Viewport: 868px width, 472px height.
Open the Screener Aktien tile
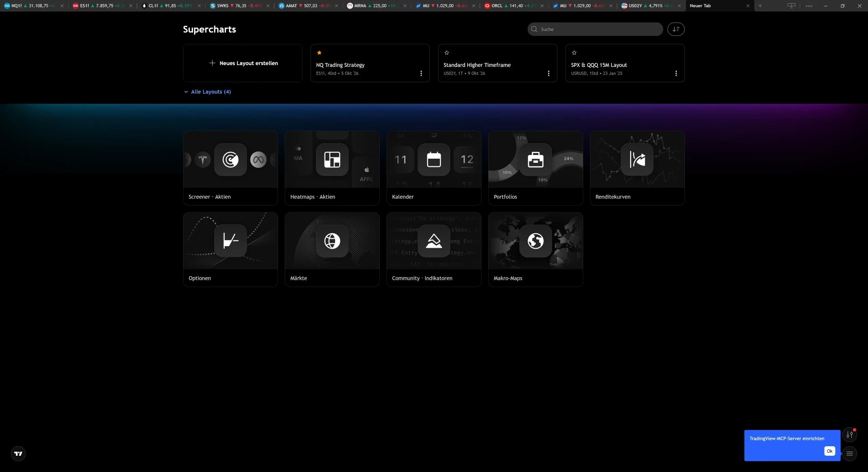pos(231,168)
